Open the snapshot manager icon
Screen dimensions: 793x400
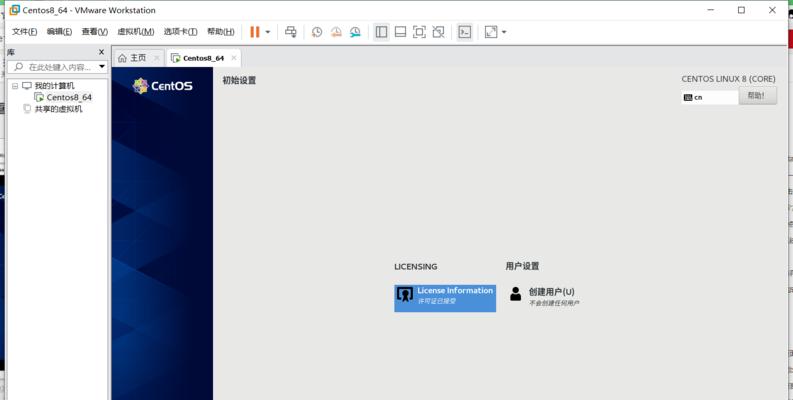pos(356,32)
